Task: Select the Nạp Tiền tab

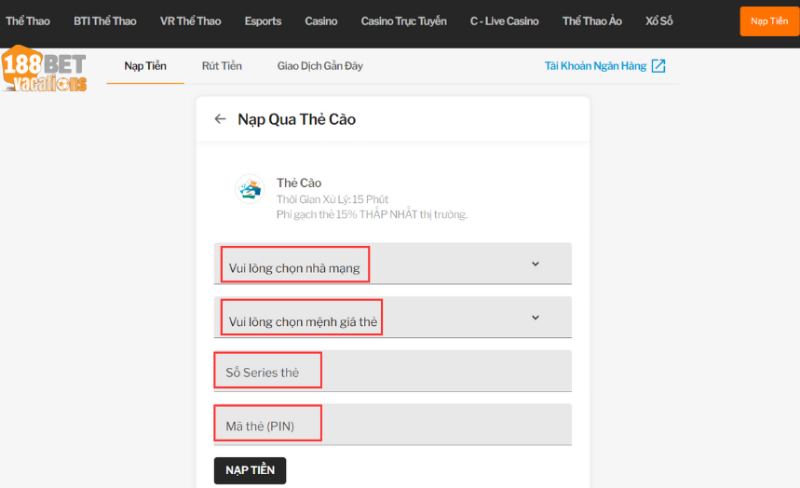Action: (145, 66)
